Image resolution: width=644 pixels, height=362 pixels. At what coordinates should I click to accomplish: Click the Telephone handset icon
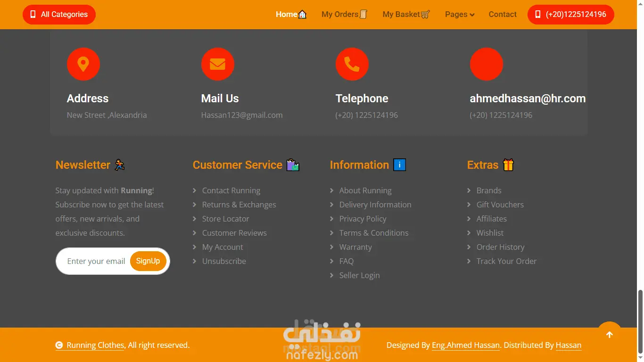point(352,64)
